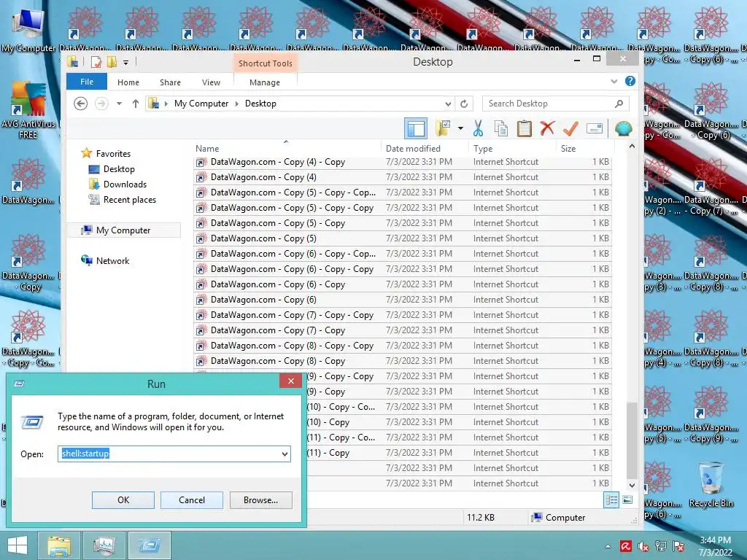Switch to the Home ribbon tab

click(128, 82)
